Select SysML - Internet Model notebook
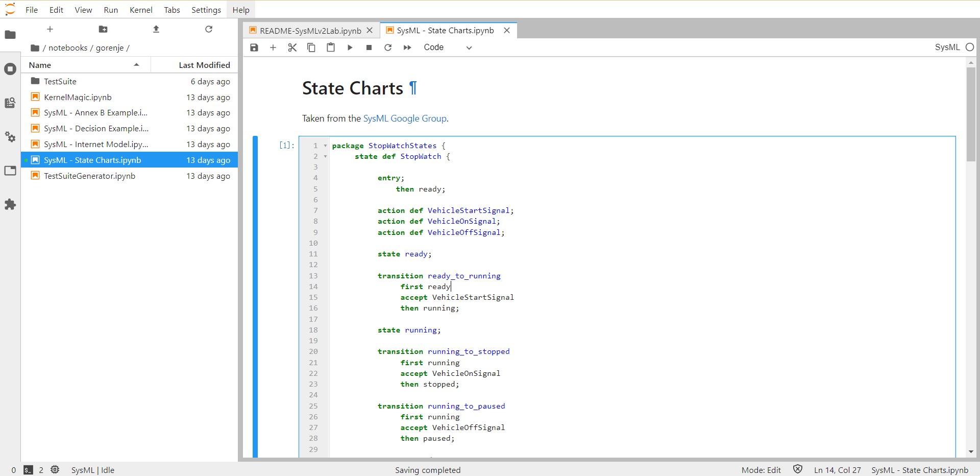The height and width of the screenshot is (476, 980). click(130, 145)
